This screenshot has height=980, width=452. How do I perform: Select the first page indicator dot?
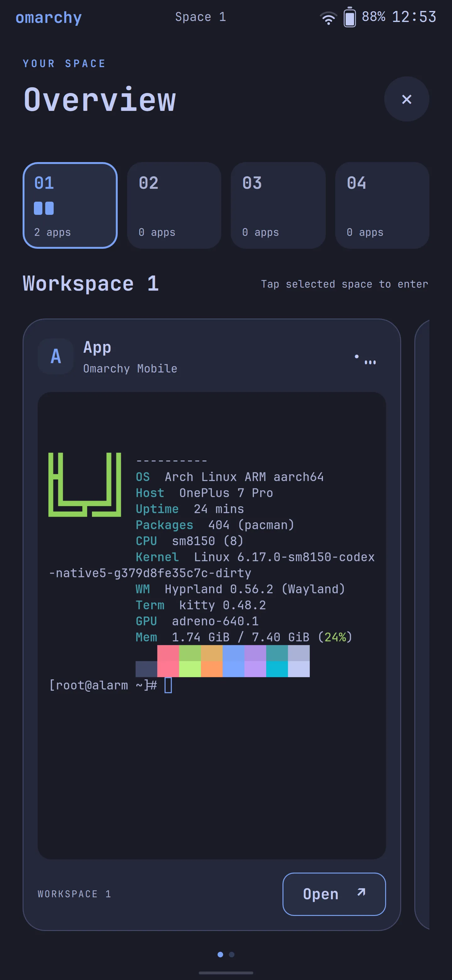tap(220, 954)
